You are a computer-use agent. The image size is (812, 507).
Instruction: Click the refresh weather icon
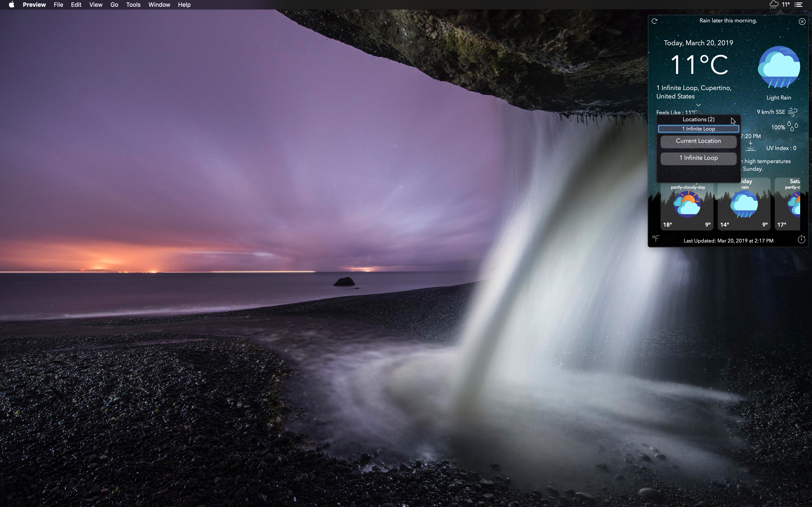point(654,21)
